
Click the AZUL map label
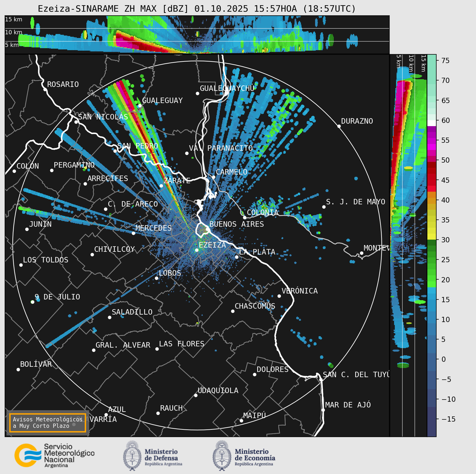[117, 409]
